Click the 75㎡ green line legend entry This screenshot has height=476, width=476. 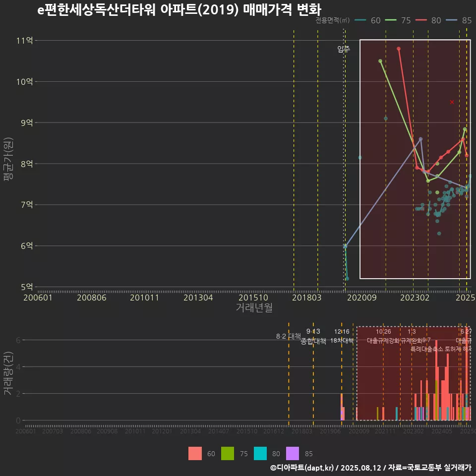tap(398, 20)
